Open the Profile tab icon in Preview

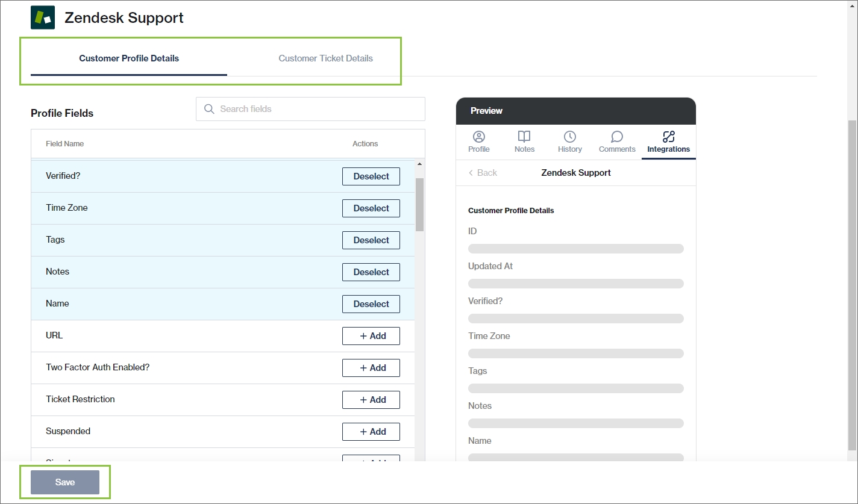click(479, 137)
